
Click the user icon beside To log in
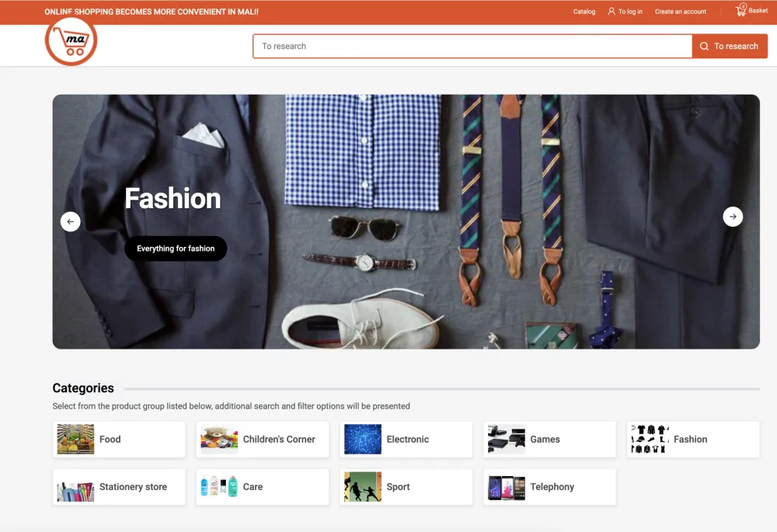pos(611,12)
